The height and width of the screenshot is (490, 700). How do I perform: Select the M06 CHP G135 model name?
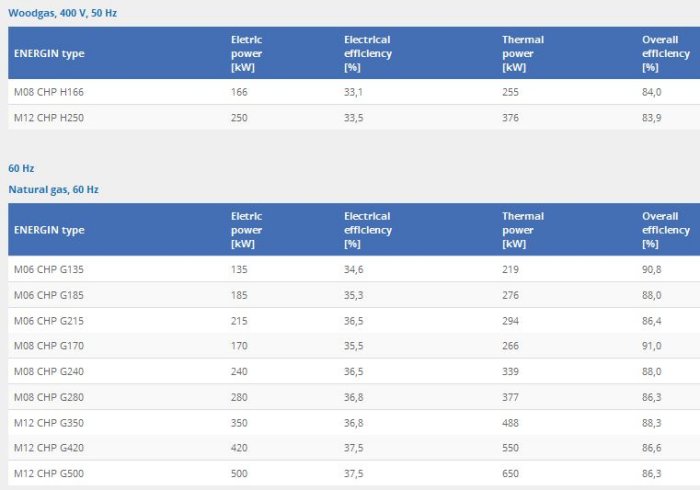(48, 269)
